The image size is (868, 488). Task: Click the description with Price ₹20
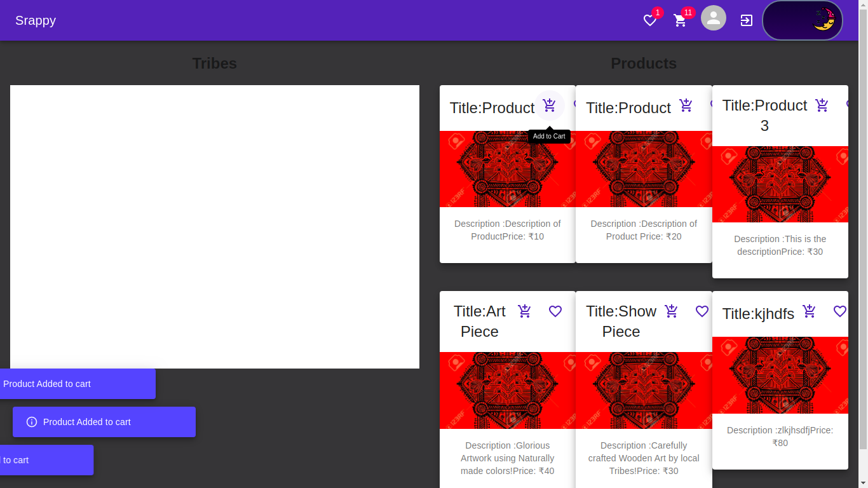click(644, 230)
